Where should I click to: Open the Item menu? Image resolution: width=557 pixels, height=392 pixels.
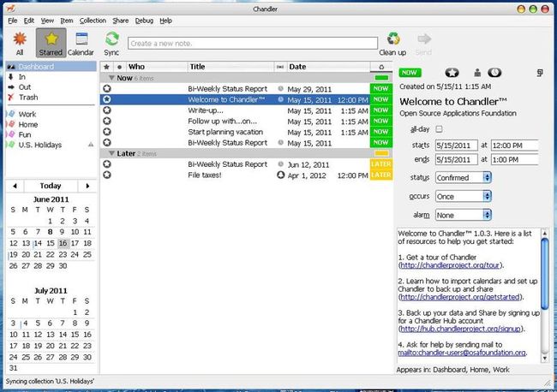[67, 21]
